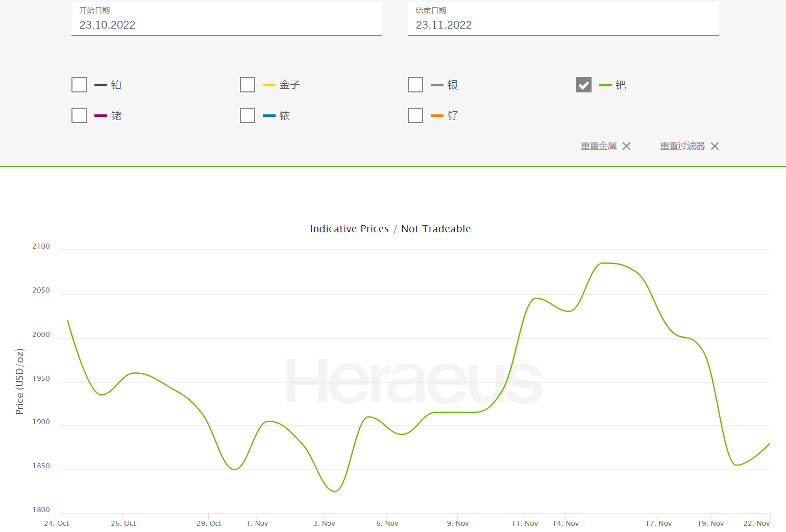
Task: Click the 1. Nov x-axis label
Action: click(257, 523)
